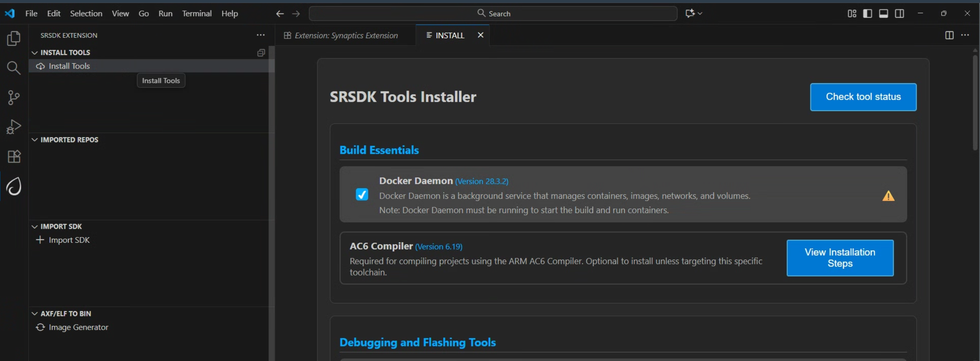Toggle the primary side bar visibility
This screenshot has width=980, height=361.
[867, 13]
